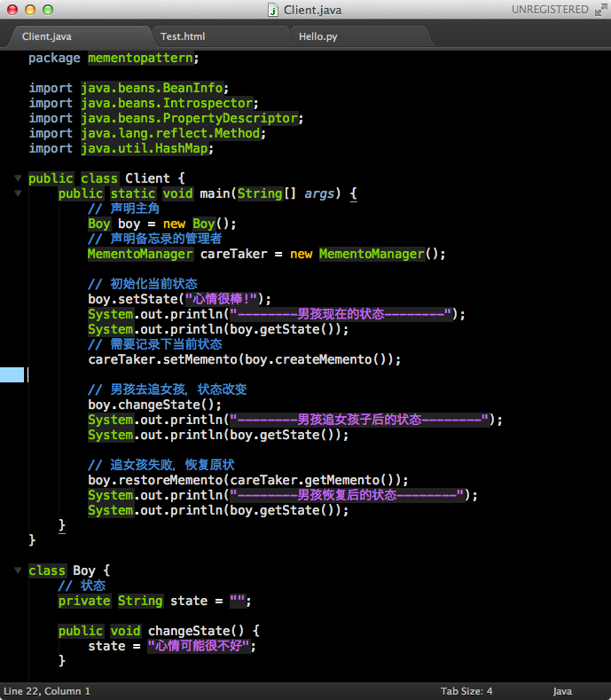Viewport: 611px width, 700px height.
Task: Click the red close window button
Action: [x=12, y=10]
